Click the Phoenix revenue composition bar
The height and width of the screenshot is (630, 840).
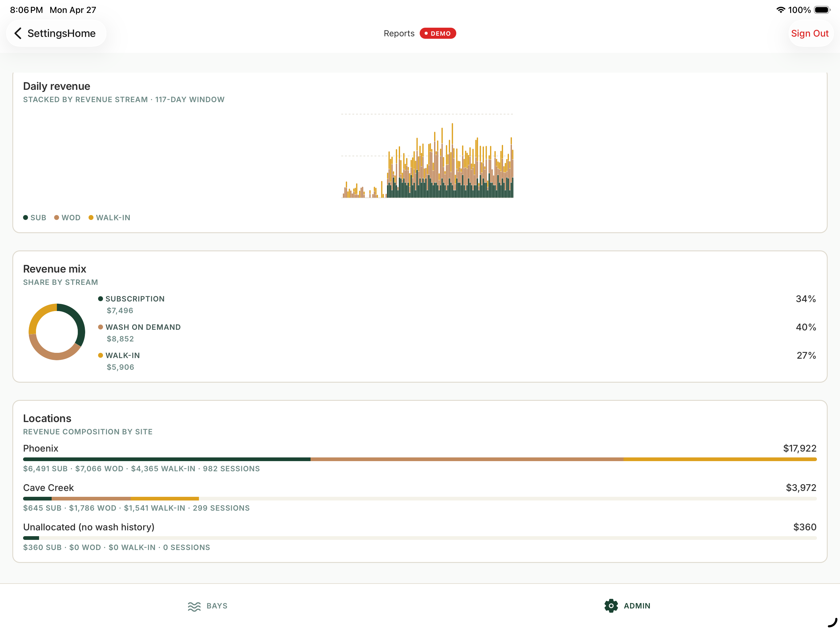click(420, 459)
